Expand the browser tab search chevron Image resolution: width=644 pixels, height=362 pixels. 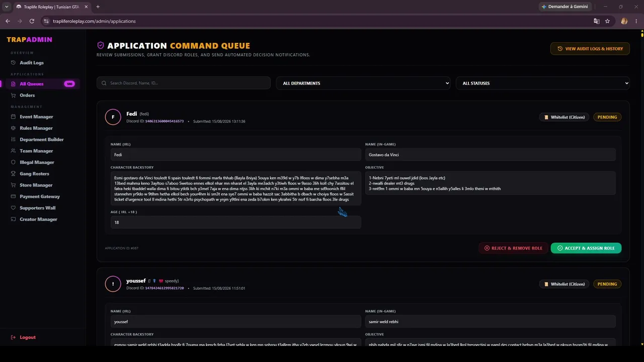[7, 7]
